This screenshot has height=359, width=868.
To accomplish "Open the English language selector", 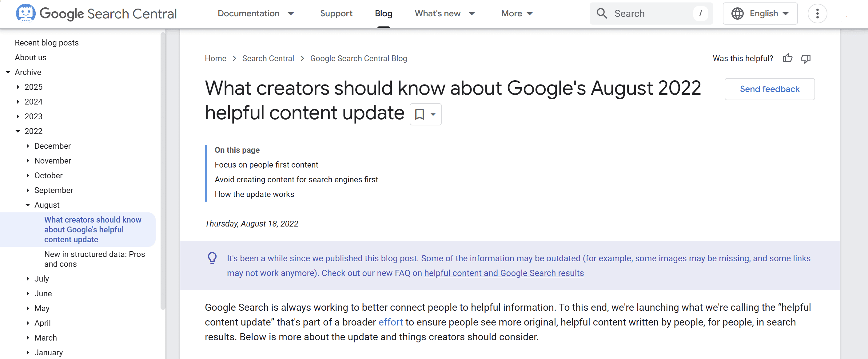I will (760, 14).
